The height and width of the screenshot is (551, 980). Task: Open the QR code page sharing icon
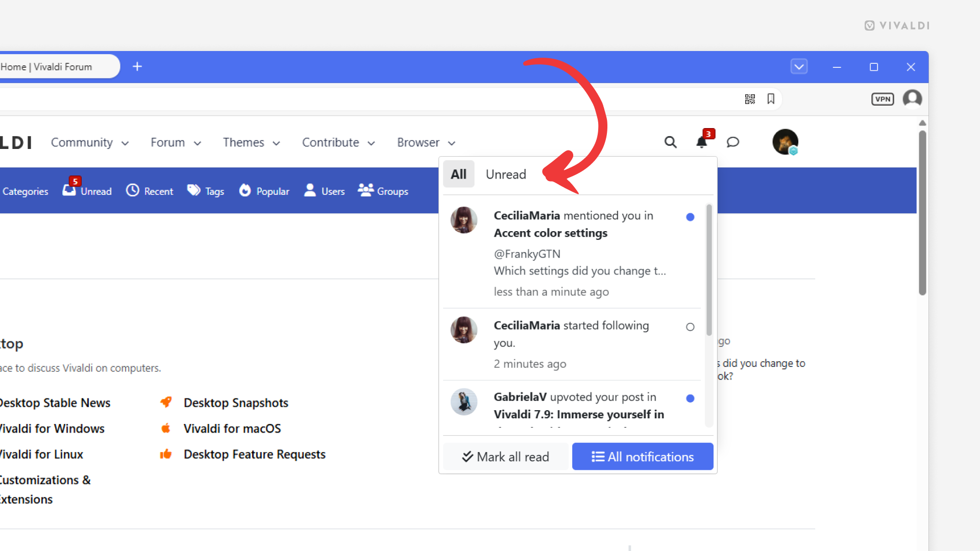[750, 98]
